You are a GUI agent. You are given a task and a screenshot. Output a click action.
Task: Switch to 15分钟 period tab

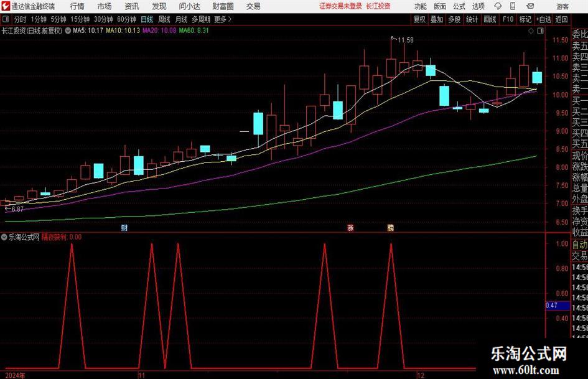tap(80, 19)
